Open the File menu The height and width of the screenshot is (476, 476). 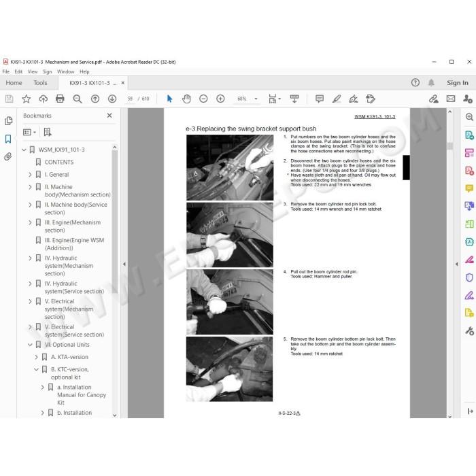[x=5, y=71]
